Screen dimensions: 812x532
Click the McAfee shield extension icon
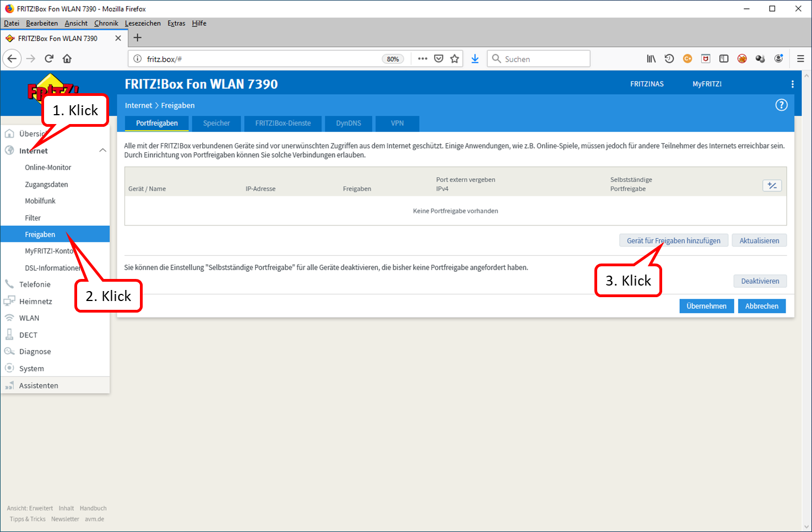(x=706, y=58)
